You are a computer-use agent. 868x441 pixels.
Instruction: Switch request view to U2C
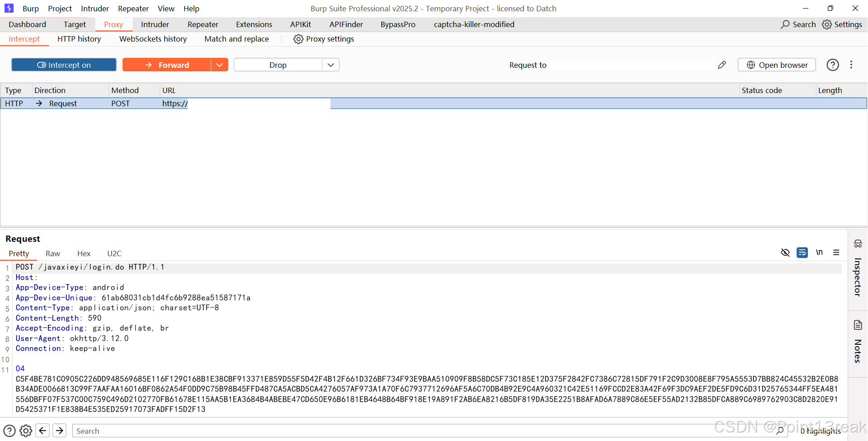pos(114,253)
